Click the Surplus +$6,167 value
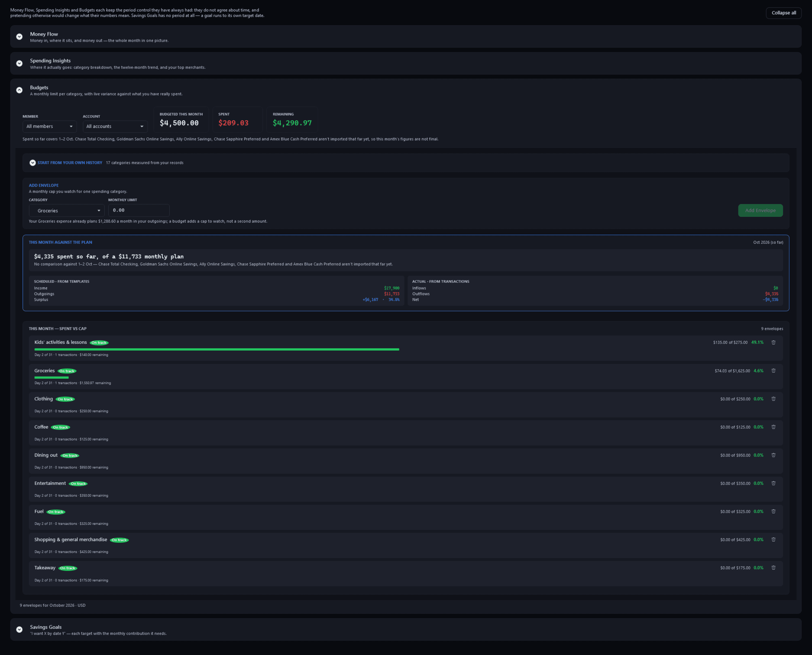This screenshot has height=655, width=812. tap(370, 299)
